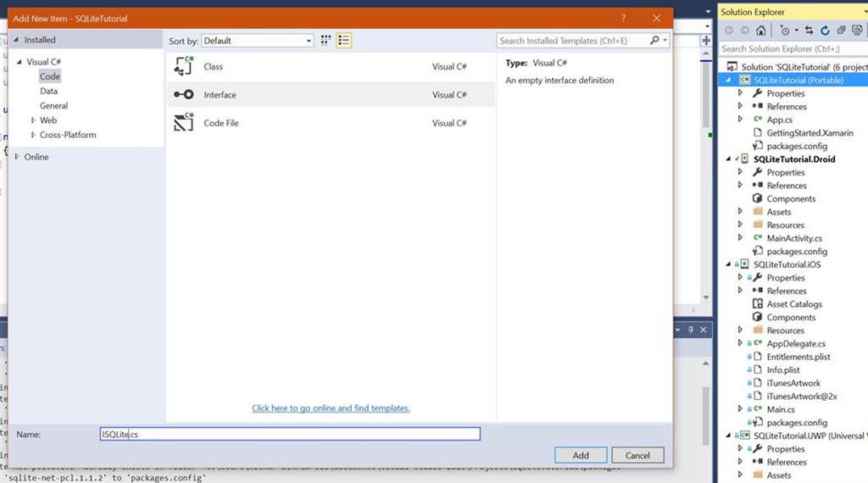The height and width of the screenshot is (483, 868).
Task: Select GettingStarted.Xamarin in Solution Explorer
Action: [x=810, y=133]
